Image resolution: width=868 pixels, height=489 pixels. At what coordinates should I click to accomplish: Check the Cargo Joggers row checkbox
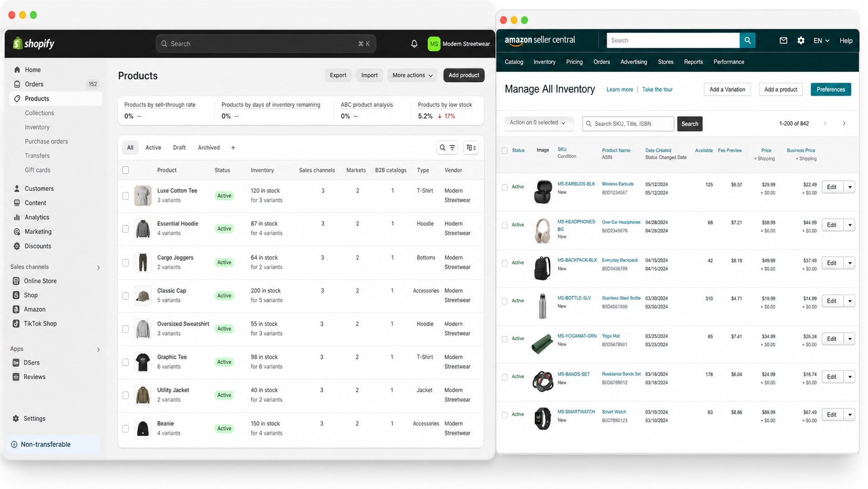pyautogui.click(x=126, y=263)
